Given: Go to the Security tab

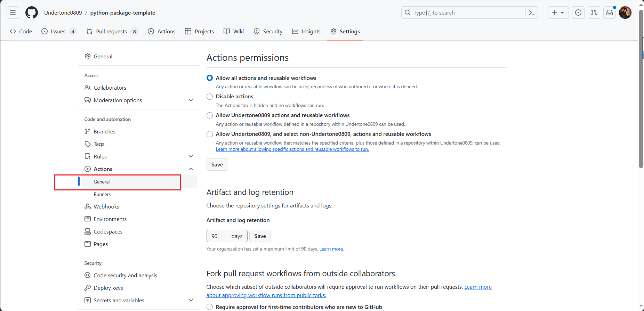Looking at the screenshot, I should pyautogui.click(x=268, y=31).
